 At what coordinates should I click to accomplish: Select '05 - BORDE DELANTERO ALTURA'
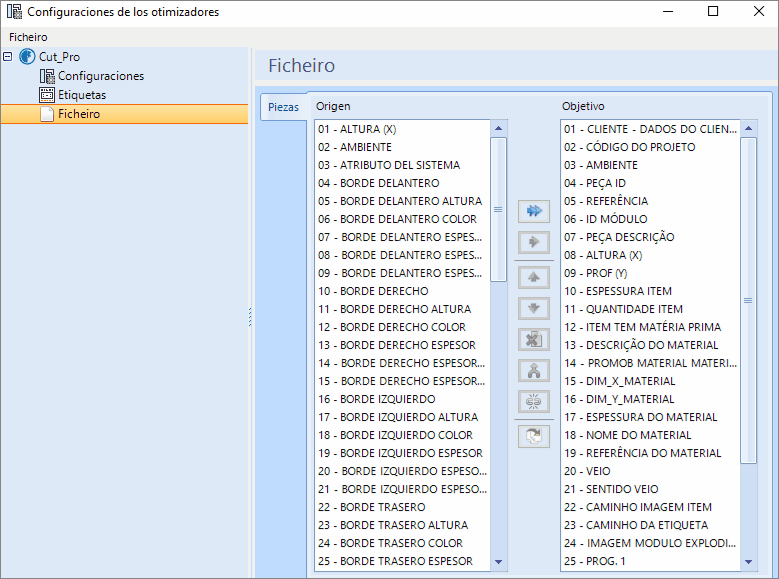point(402,201)
